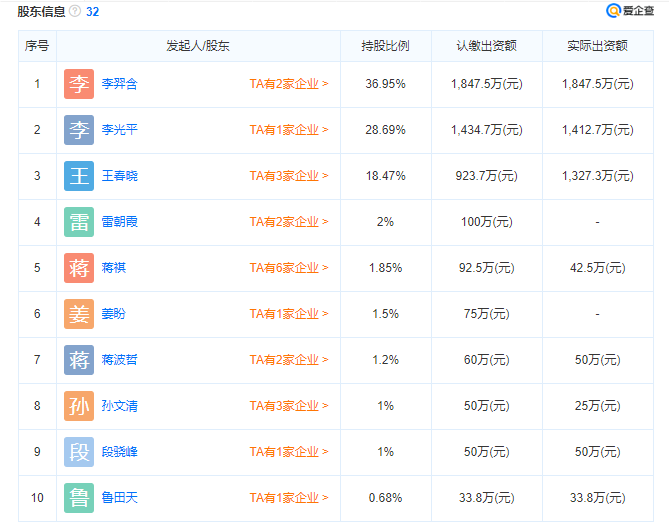
Task: Select the 92.5万(元) subscribed amount
Action: (x=487, y=268)
